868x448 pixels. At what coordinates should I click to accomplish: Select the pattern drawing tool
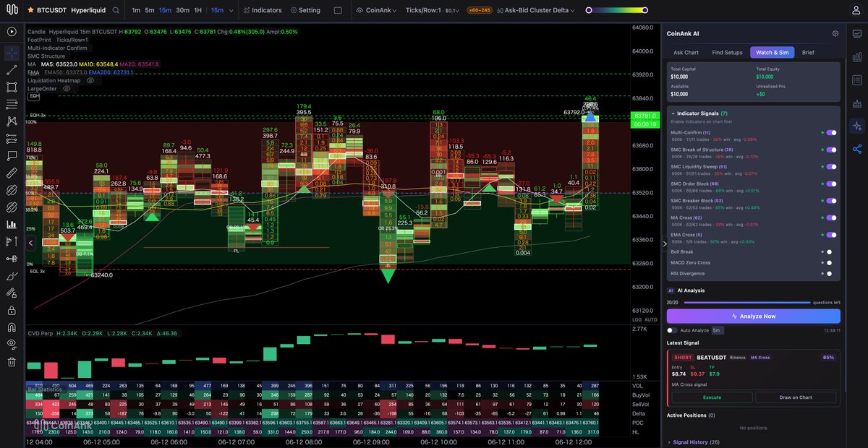(x=12, y=121)
